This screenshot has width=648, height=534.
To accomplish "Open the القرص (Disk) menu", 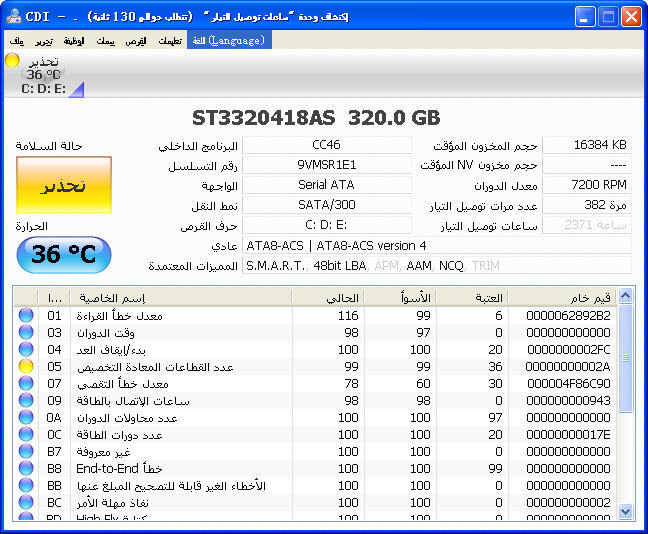I will [136, 41].
